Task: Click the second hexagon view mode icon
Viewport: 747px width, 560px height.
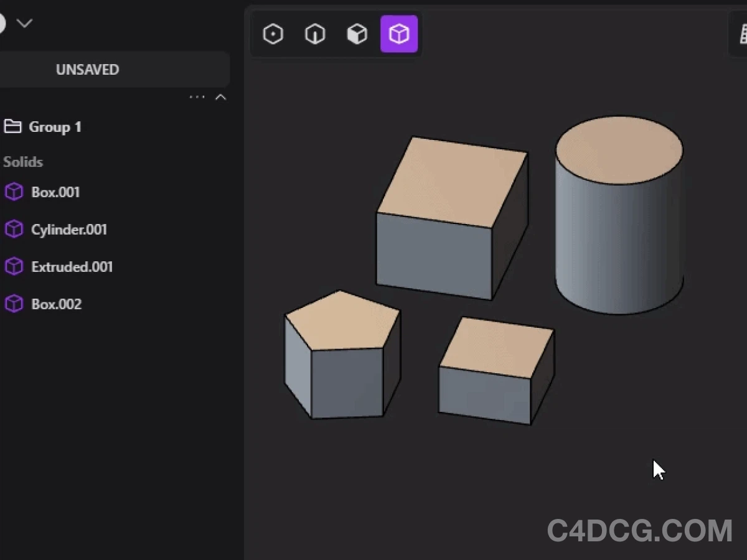Action: click(x=315, y=34)
